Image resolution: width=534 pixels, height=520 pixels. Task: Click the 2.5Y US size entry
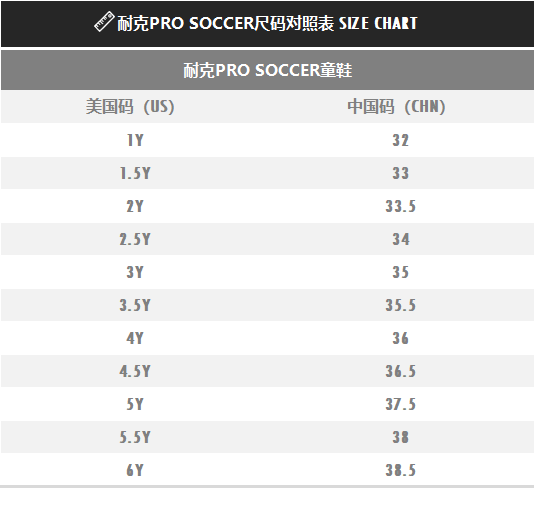pos(135,239)
